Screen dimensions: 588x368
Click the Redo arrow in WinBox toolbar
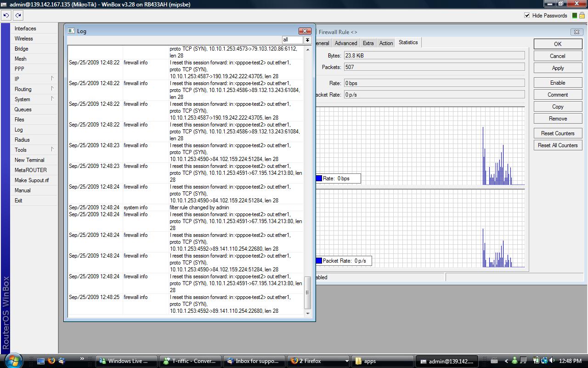coord(18,15)
